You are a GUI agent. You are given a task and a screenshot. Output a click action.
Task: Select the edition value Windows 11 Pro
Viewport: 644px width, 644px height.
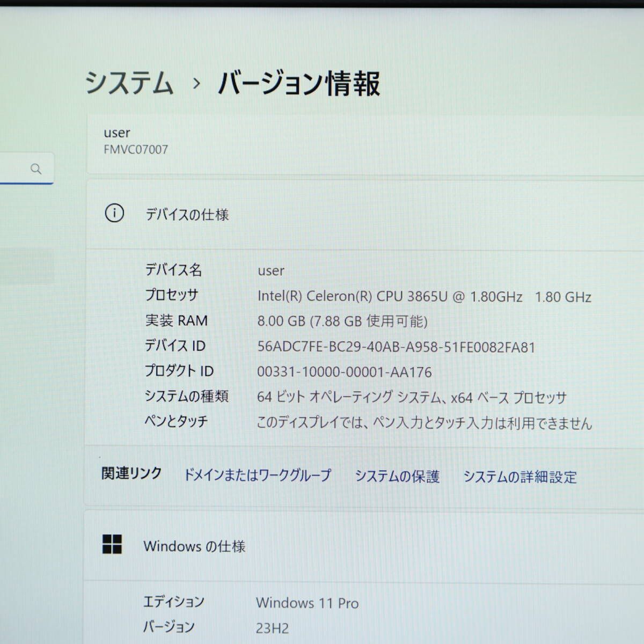tap(308, 603)
